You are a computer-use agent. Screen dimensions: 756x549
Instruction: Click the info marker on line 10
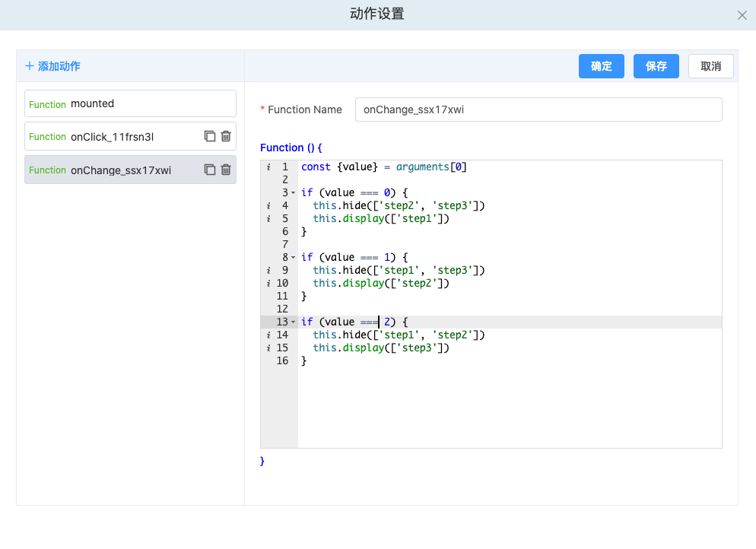[x=268, y=284]
